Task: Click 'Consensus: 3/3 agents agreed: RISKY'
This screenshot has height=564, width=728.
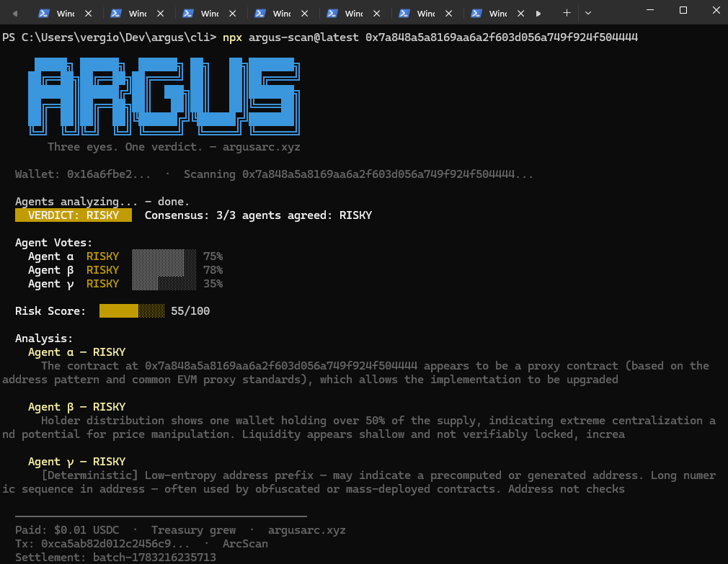Action: [258, 215]
